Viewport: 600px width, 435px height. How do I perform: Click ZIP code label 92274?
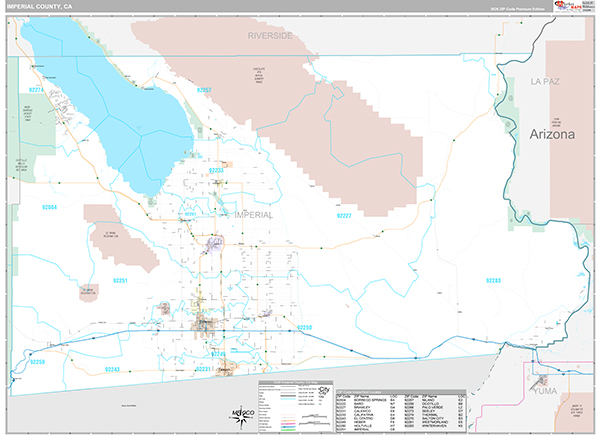tap(38, 90)
